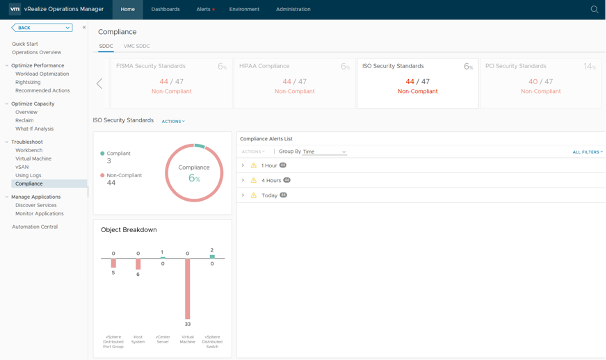Open Monitor Applications
Screen dimensions: 606x360
click(x=39, y=213)
